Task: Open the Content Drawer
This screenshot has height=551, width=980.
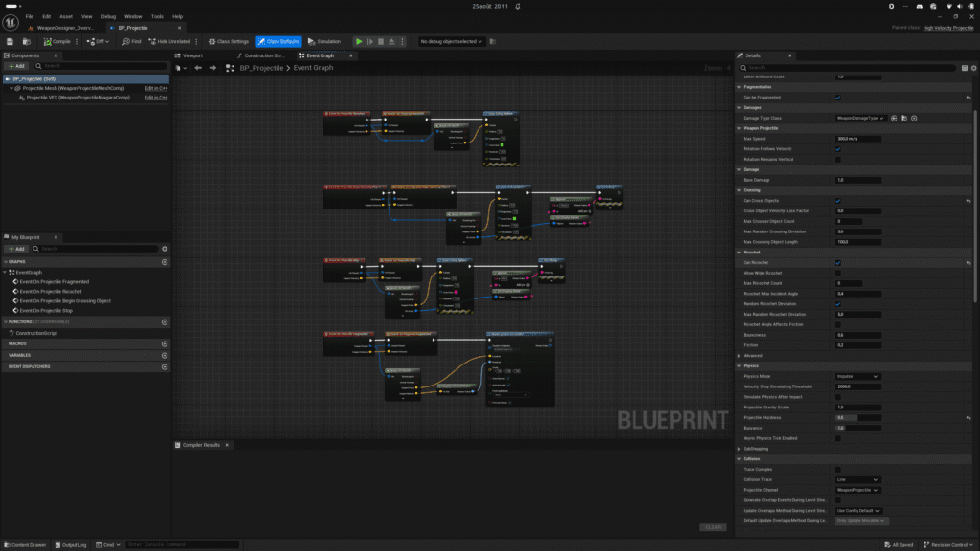Action: (x=24, y=544)
